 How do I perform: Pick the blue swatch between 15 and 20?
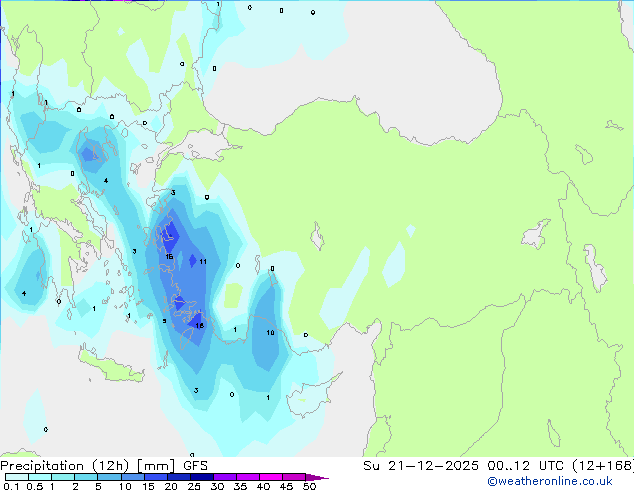pyautogui.click(x=155, y=477)
